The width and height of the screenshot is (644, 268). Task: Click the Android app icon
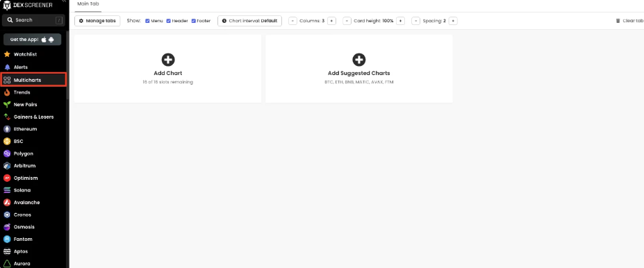tap(51, 40)
